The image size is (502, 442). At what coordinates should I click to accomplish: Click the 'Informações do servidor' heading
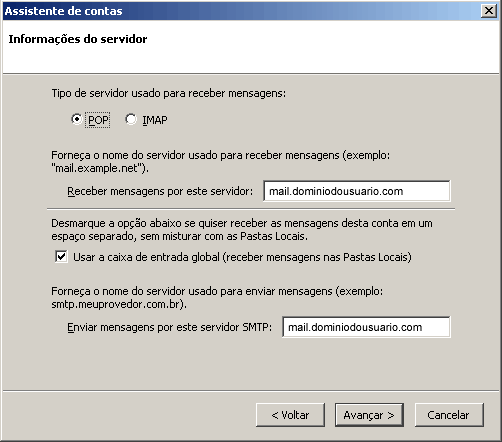coord(78,39)
